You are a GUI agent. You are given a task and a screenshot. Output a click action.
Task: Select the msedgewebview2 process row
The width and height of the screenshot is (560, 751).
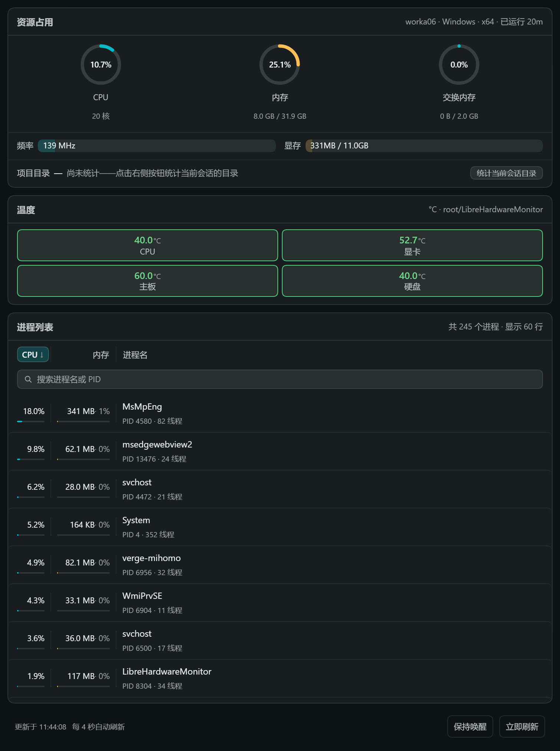pos(280,452)
